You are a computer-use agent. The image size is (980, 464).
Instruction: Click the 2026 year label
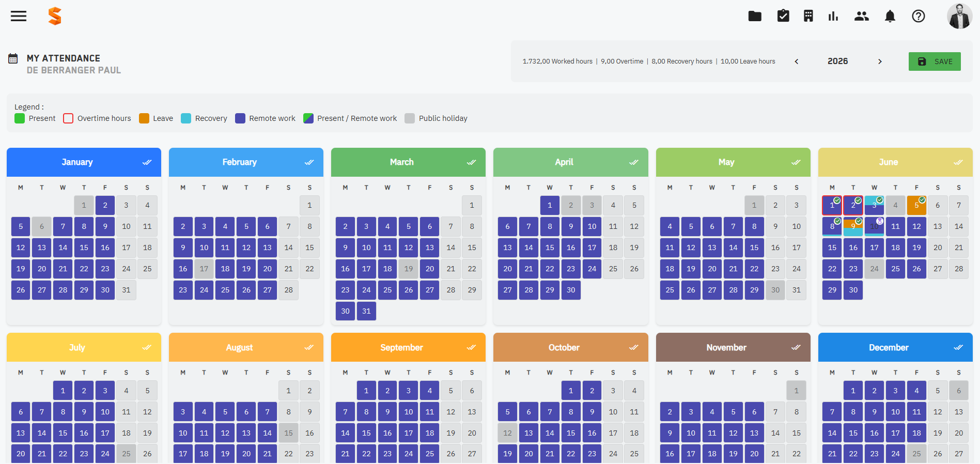click(x=838, y=61)
